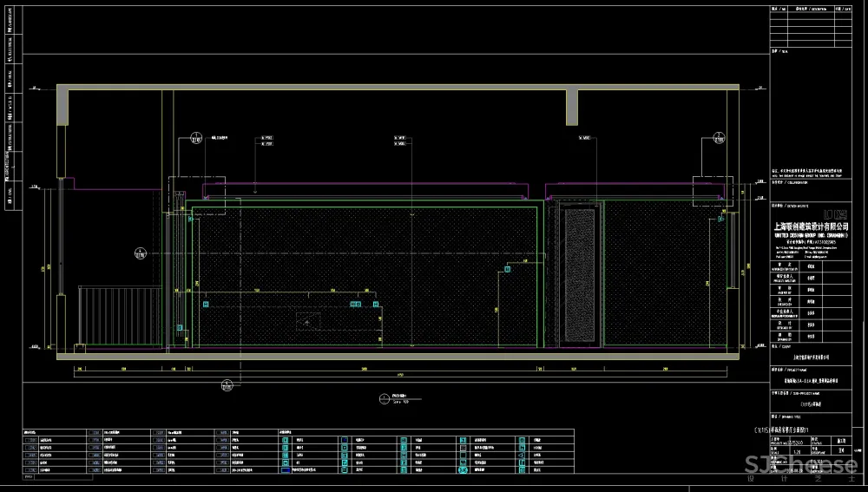
Task: Select the drawing title circle marker at bottom center
Action: [385, 399]
